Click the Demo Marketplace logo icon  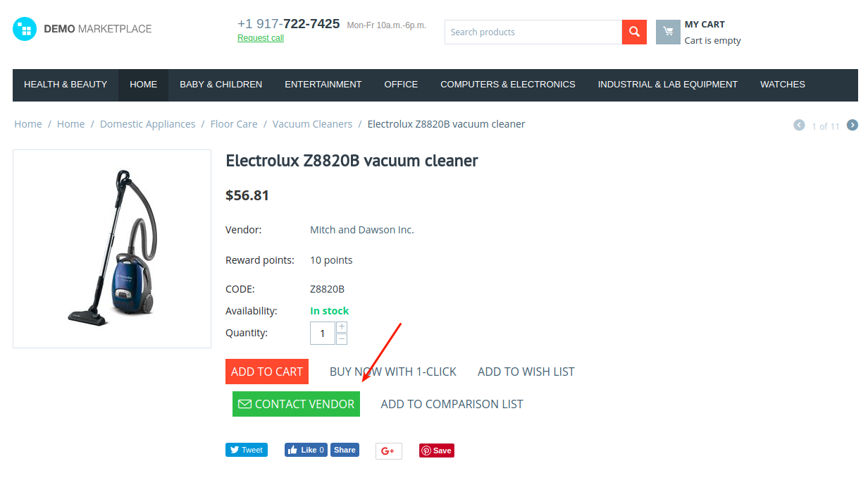point(25,29)
